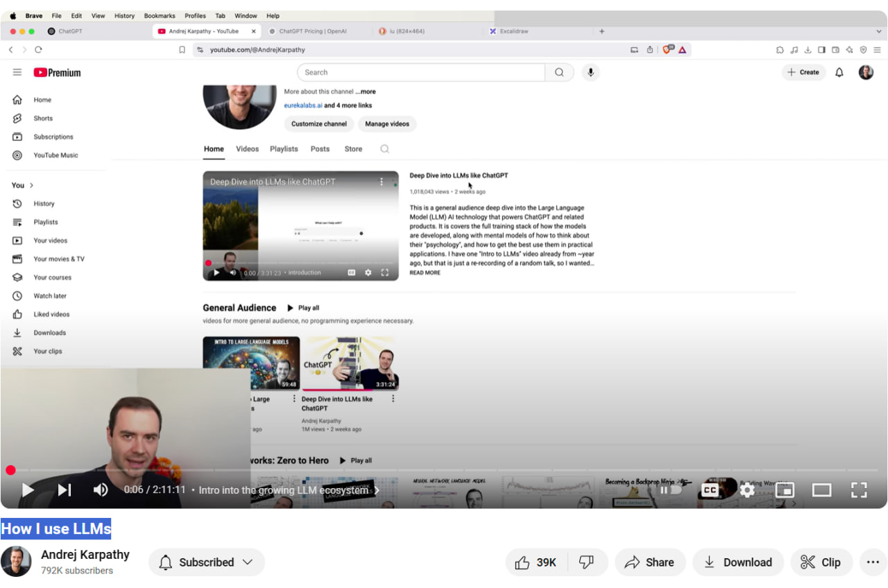Like the video with 39K likes
The height and width of the screenshot is (588, 888).
tap(536, 562)
